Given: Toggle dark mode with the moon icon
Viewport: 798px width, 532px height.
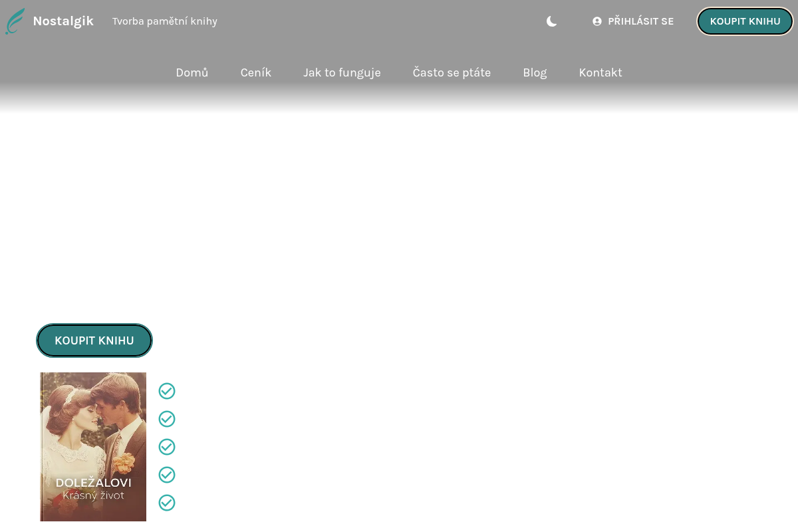Looking at the screenshot, I should point(551,21).
